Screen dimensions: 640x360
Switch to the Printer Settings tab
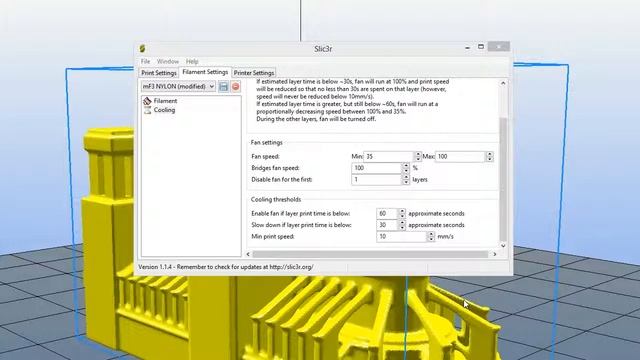[x=253, y=73]
